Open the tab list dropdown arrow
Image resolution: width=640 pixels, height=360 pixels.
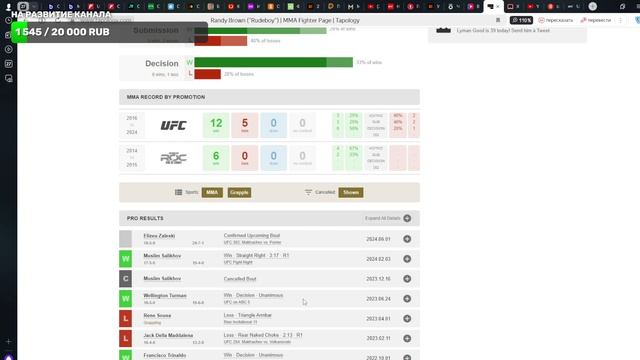coord(34,7)
